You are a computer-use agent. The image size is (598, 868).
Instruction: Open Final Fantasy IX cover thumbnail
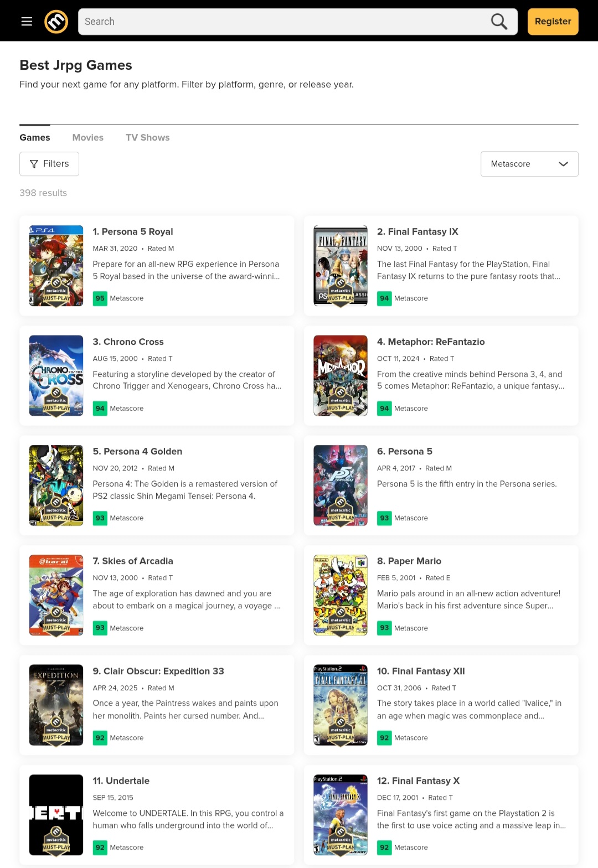pos(341,266)
